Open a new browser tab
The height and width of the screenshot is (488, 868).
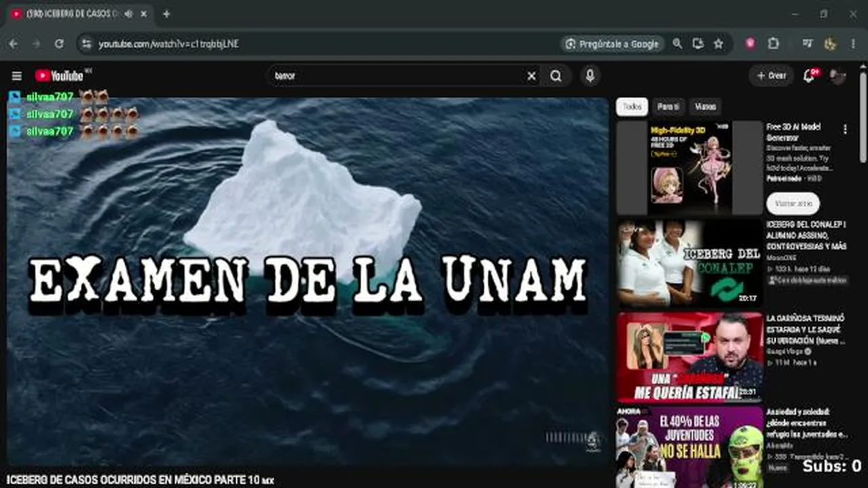[x=166, y=14]
